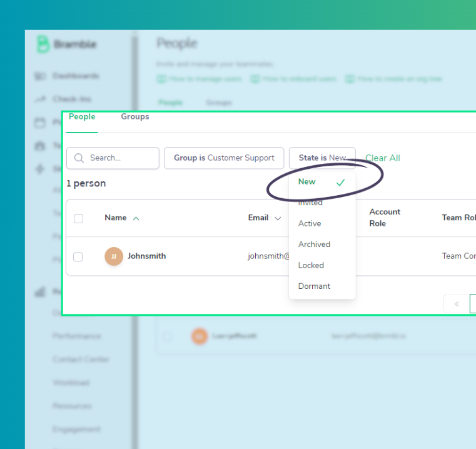Click the 1 person count text
Screen dimensions: 476x449
tap(86, 183)
